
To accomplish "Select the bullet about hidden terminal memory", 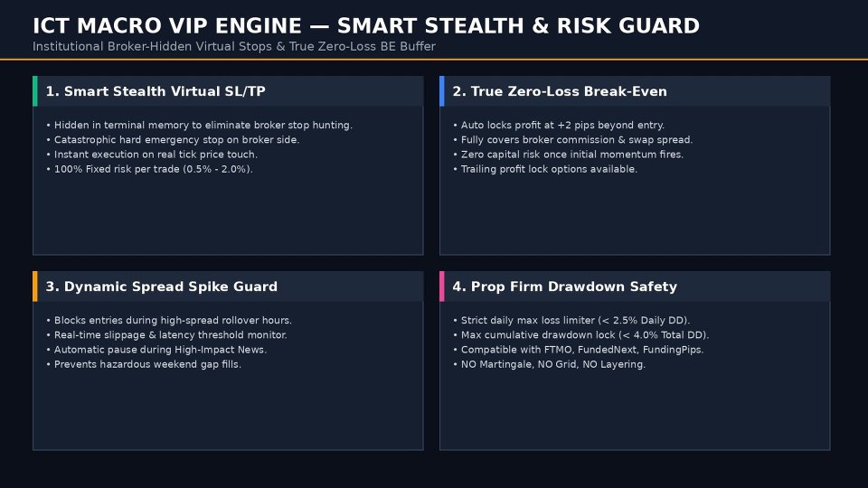I will (199, 125).
